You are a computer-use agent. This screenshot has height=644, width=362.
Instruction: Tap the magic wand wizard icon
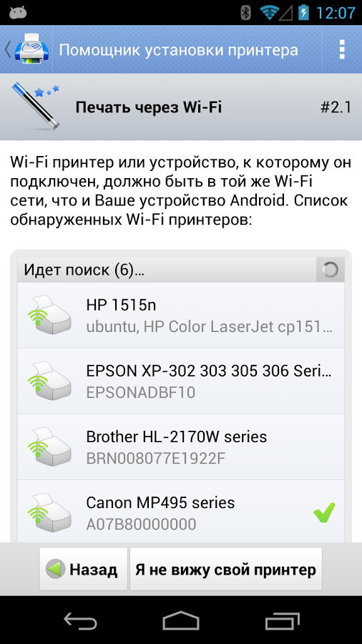[36, 106]
